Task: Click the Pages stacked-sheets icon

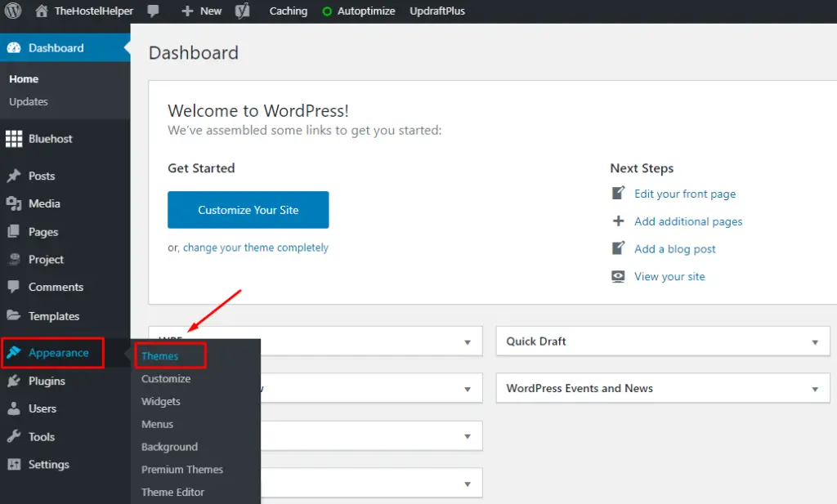Action: coord(14,231)
